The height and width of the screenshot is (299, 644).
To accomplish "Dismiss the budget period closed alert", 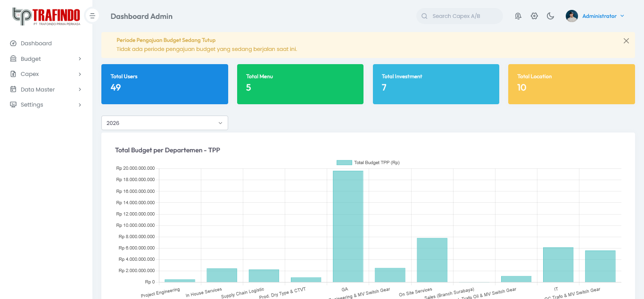I will click(x=626, y=41).
